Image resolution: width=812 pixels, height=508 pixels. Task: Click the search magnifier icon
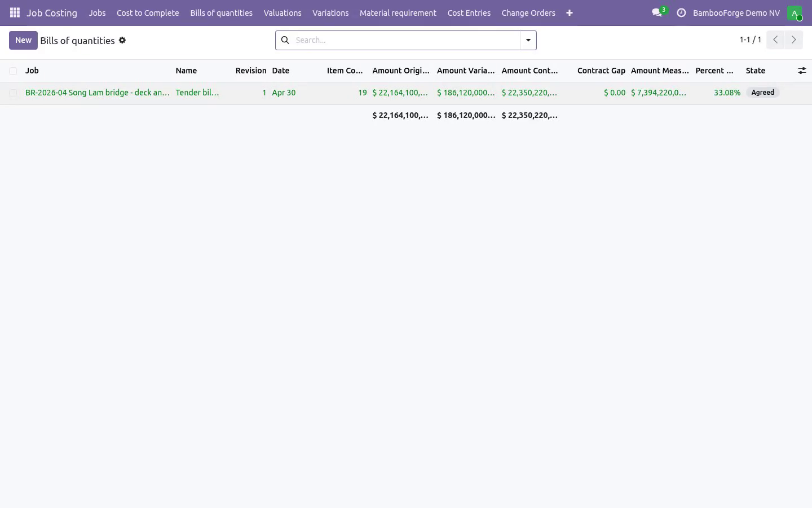pos(285,40)
